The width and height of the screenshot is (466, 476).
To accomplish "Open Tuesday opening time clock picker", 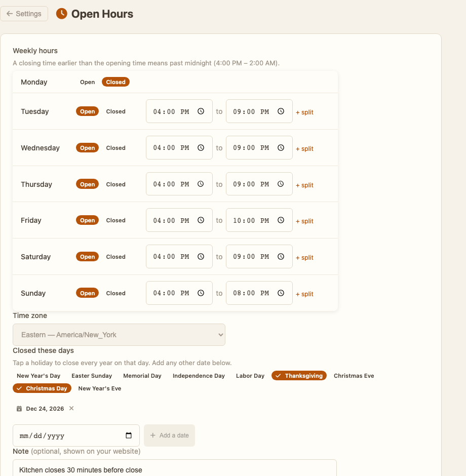I will [201, 111].
